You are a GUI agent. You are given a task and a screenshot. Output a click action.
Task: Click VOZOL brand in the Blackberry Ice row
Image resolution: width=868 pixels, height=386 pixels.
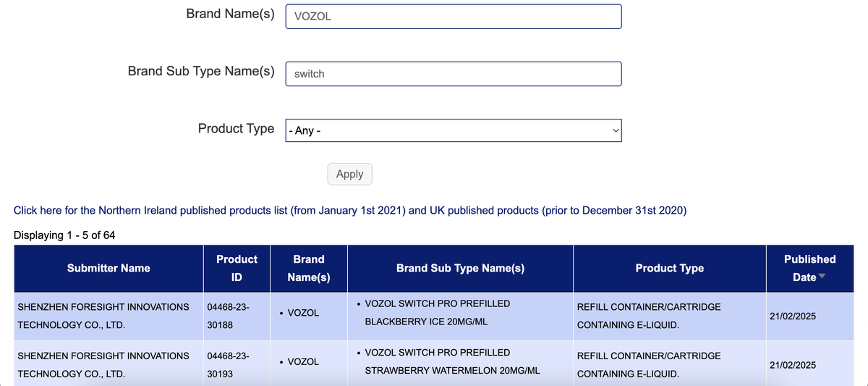point(303,313)
